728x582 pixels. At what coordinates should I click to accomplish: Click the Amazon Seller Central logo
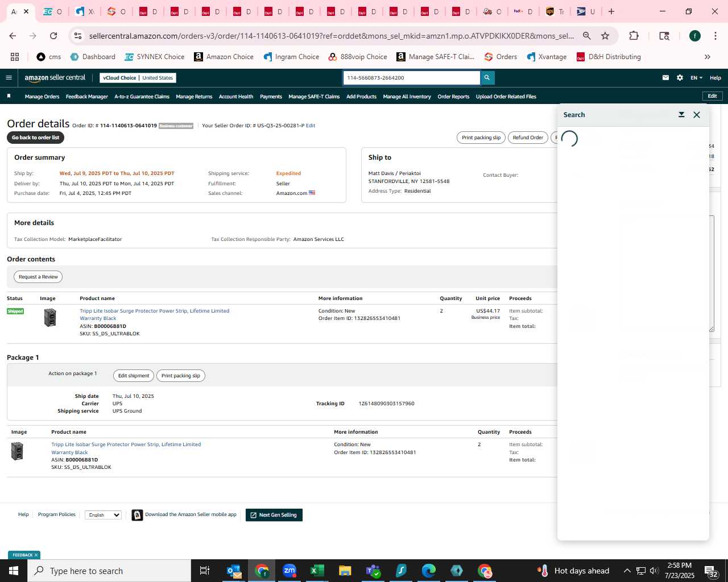coord(55,78)
